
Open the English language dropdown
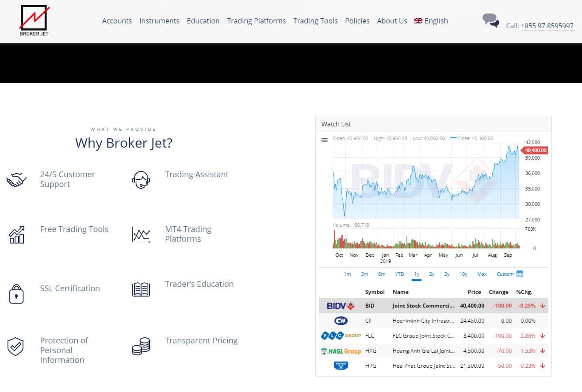tap(431, 21)
